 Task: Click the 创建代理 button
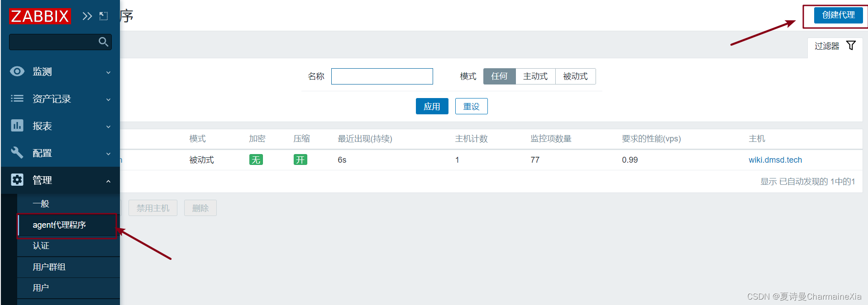pos(838,15)
